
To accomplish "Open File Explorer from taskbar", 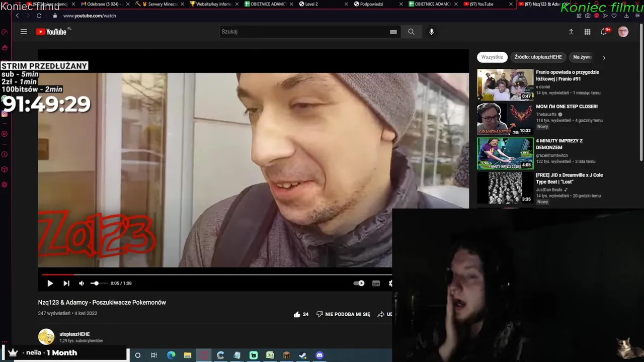I will 188,355.
